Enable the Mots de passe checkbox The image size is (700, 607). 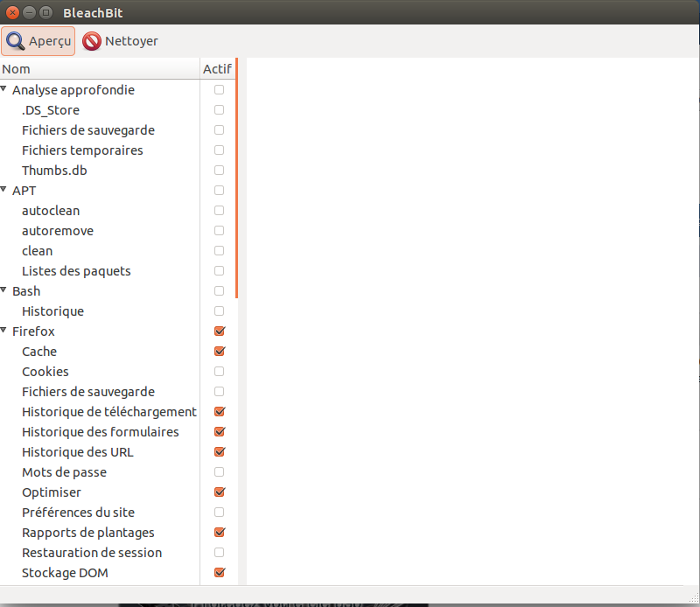(219, 471)
